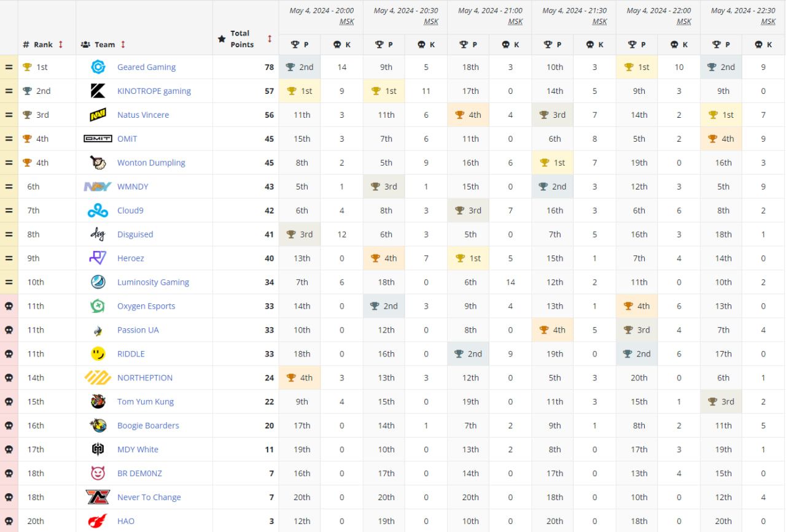Click the Wonton Dumpling team logo

point(98,163)
